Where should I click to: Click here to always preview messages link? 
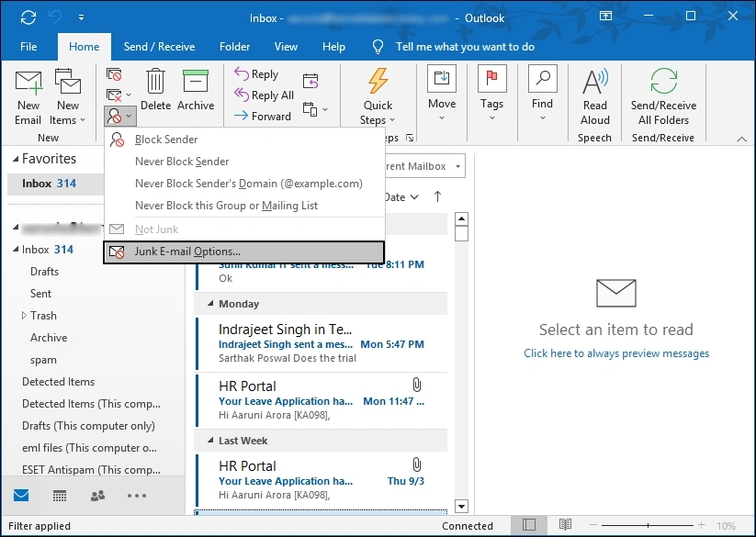click(x=616, y=353)
